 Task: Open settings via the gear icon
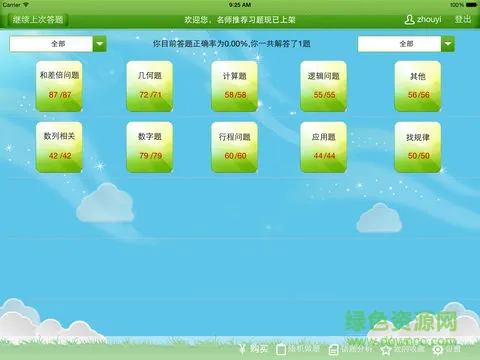click(438, 350)
